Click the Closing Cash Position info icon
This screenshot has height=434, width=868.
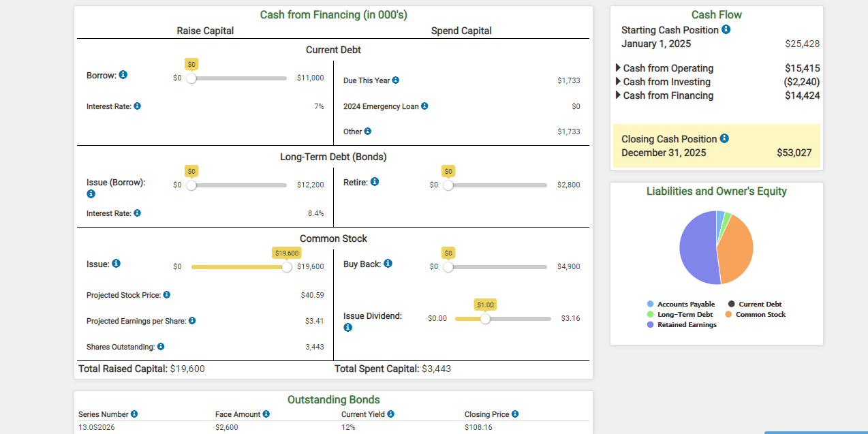(724, 138)
